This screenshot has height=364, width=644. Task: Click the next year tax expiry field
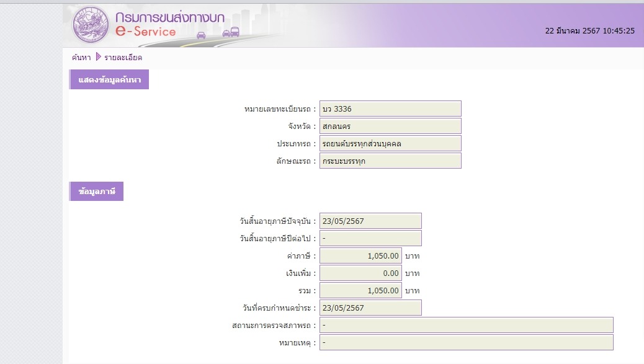pos(370,238)
